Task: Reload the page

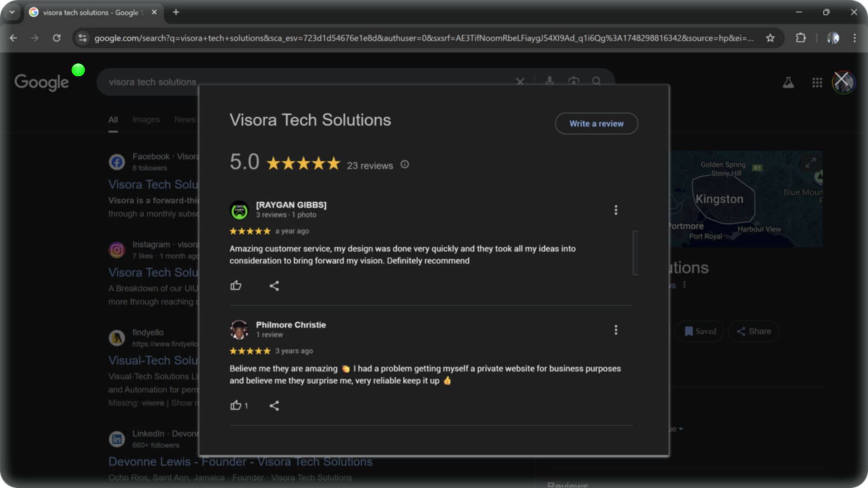Action: pyautogui.click(x=57, y=38)
